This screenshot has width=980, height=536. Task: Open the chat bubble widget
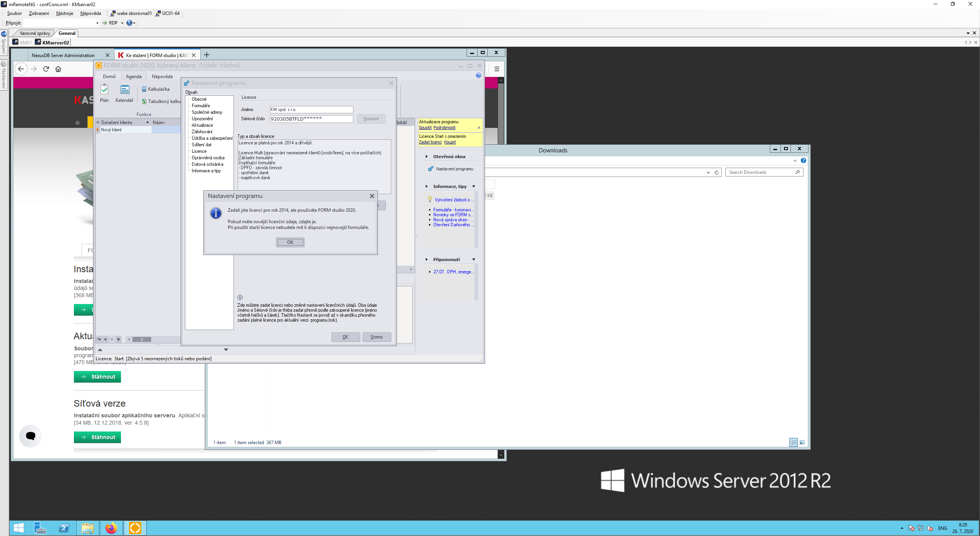31,436
